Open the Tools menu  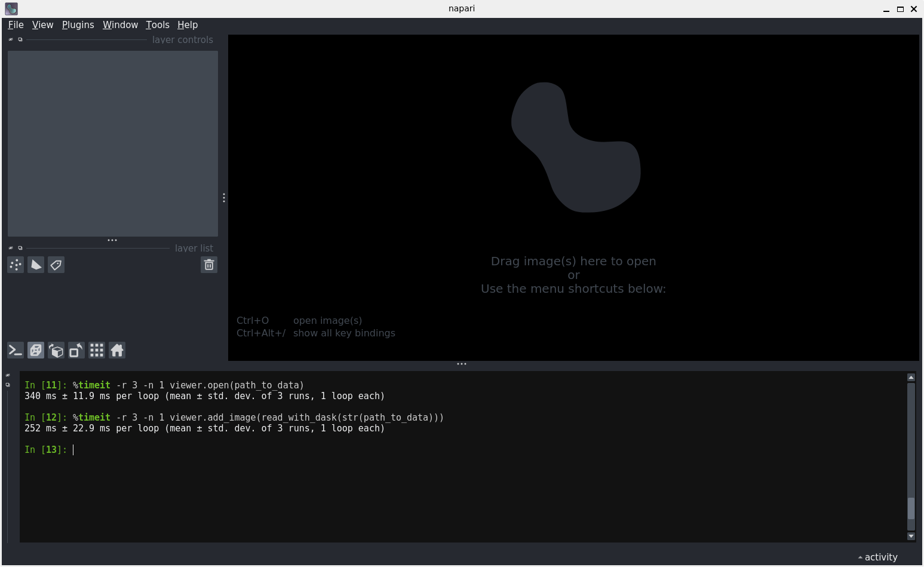tap(158, 24)
